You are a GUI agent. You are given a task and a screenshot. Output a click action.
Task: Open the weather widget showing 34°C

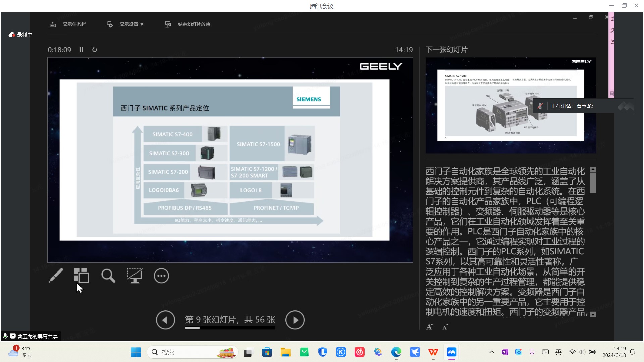(x=21, y=352)
